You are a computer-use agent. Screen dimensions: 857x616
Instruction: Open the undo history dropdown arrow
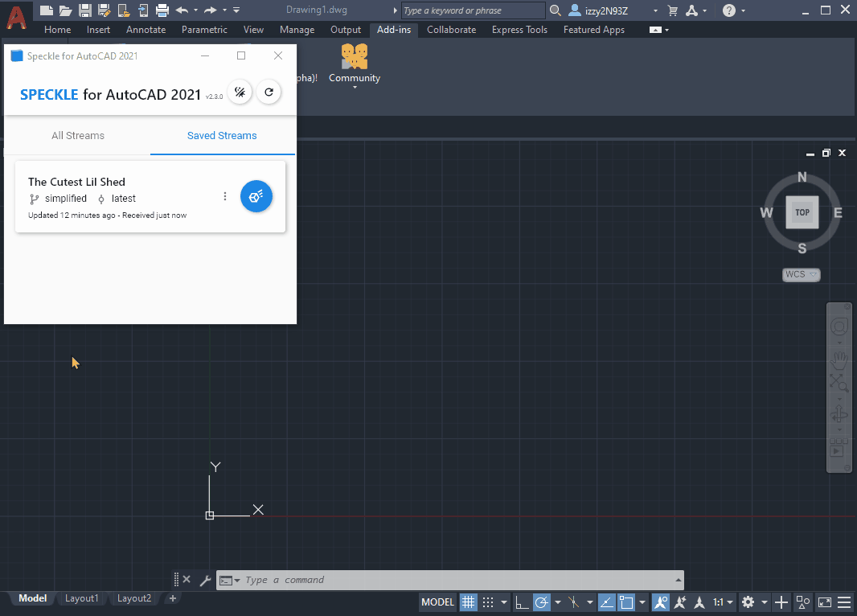coord(195,10)
